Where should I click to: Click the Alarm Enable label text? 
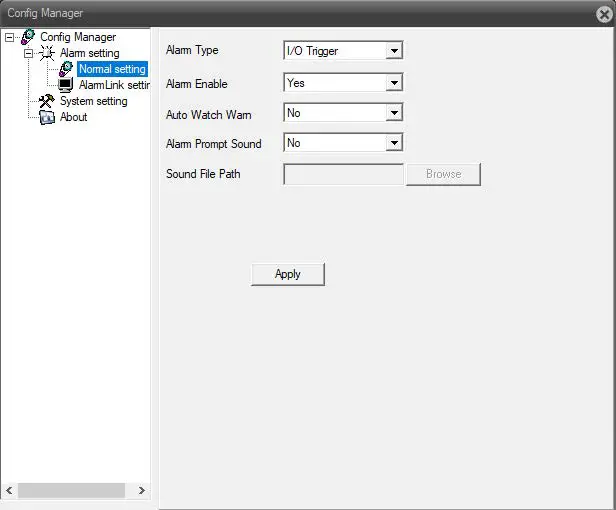[x=196, y=84]
